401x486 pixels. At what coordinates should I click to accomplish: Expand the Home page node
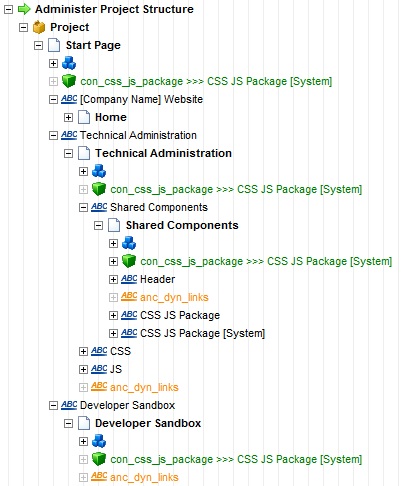pos(68,117)
